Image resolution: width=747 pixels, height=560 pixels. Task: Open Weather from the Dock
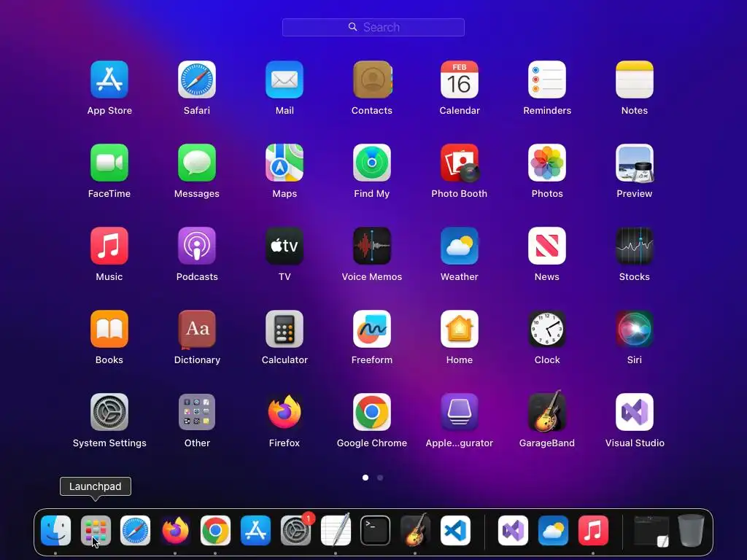click(x=553, y=531)
